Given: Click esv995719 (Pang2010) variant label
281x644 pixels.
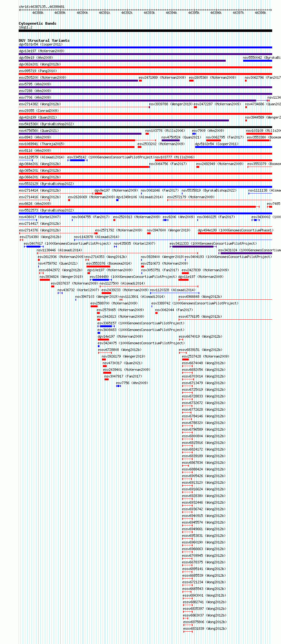Looking at the screenshot, I should point(38,71).
